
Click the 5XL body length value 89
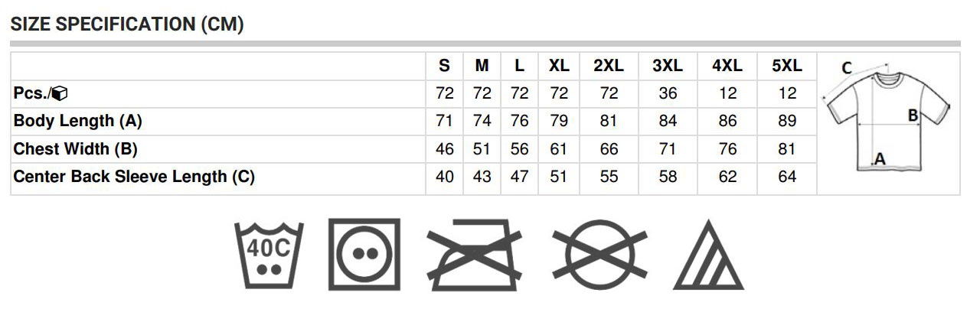(x=787, y=121)
